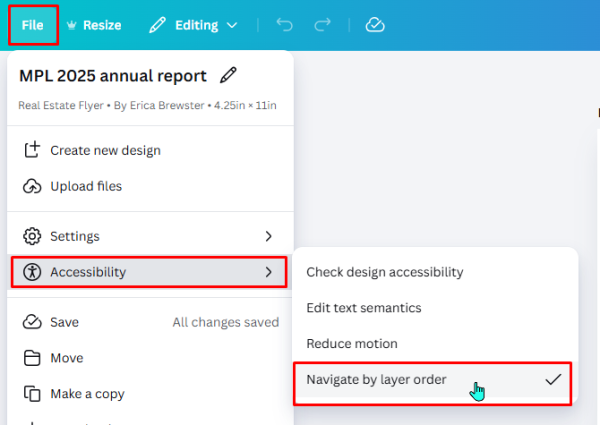Click the cloud upload icon
Screen dimensions: 600x425
(32, 186)
